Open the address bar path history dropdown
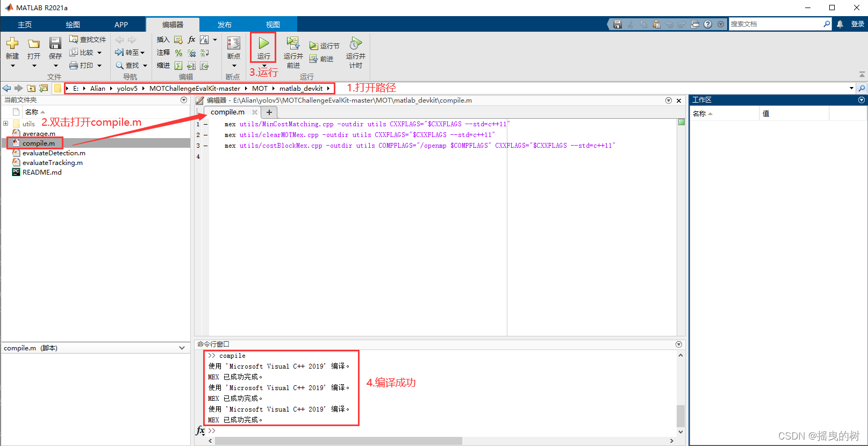This screenshot has height=446, width=868. (851, 88)
